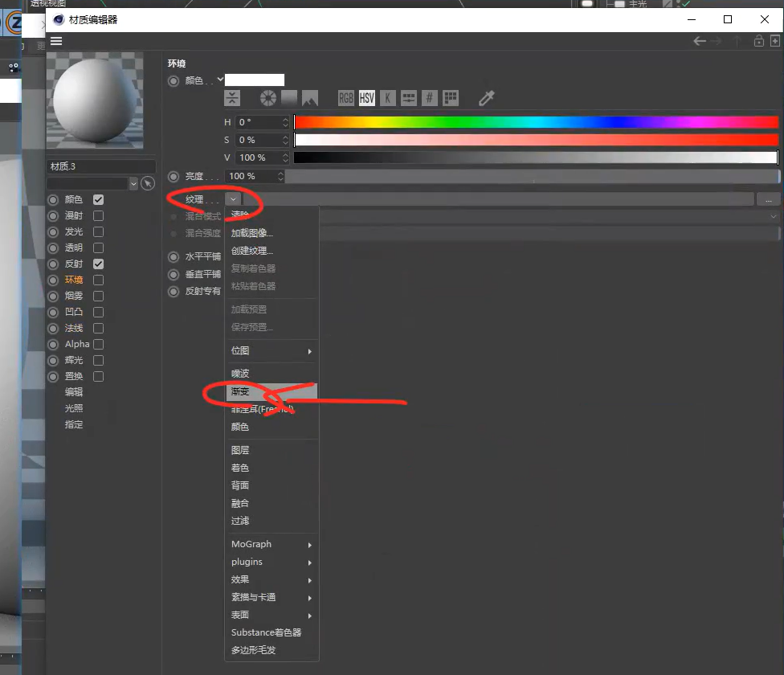Viewport: 784px width, 675px height.
Task: Open color from picture mode icon
Action: click(x=309, y=98)
